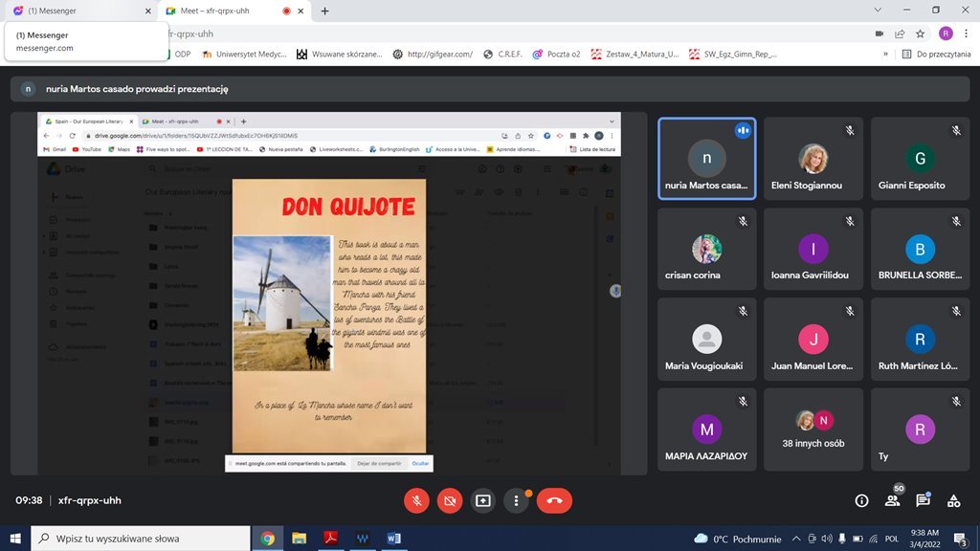Open Word from the taskbar
Viewport: 980px width, 551px height.
393,538
